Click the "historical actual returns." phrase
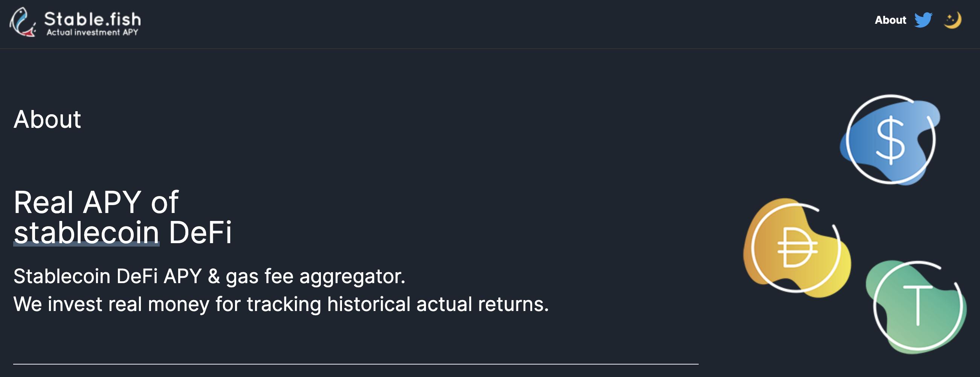Viewport: 980px width, 377px height. (438, 304)
